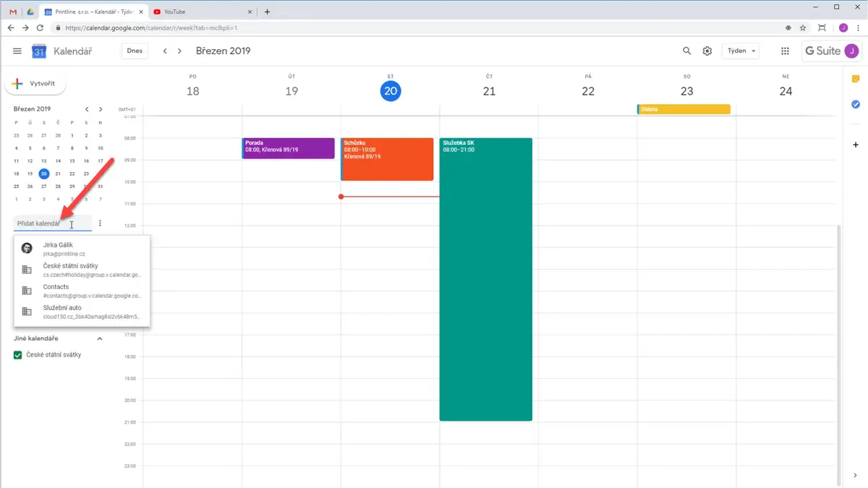
Task: Choose Contacts from the calendar suggestions
Action: (82, 291)
